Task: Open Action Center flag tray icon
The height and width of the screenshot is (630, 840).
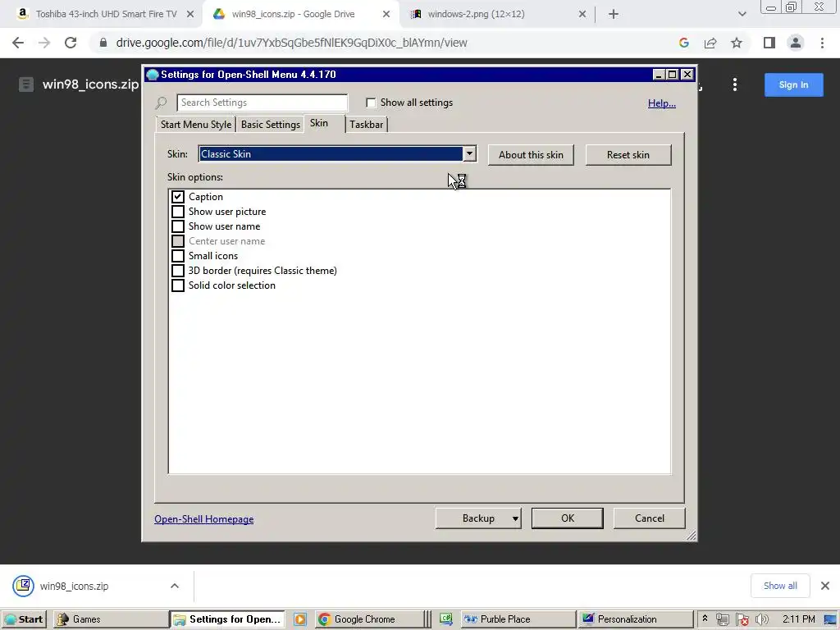Action: [x=742, y=619]
